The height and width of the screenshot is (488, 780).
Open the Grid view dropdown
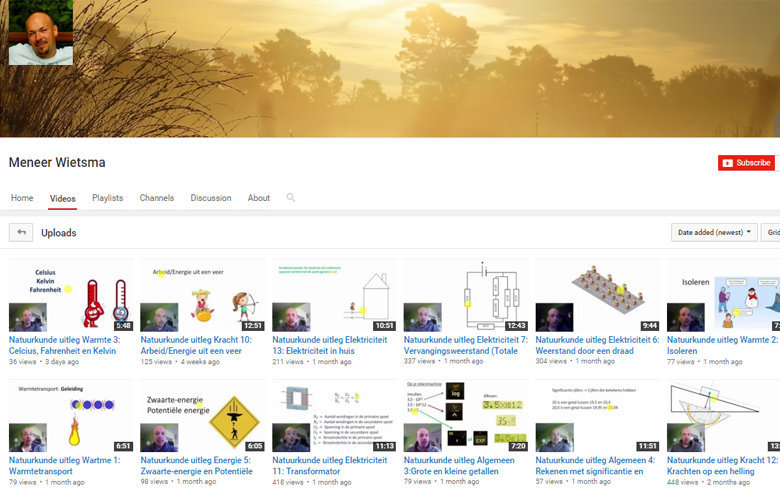[772, 232]
